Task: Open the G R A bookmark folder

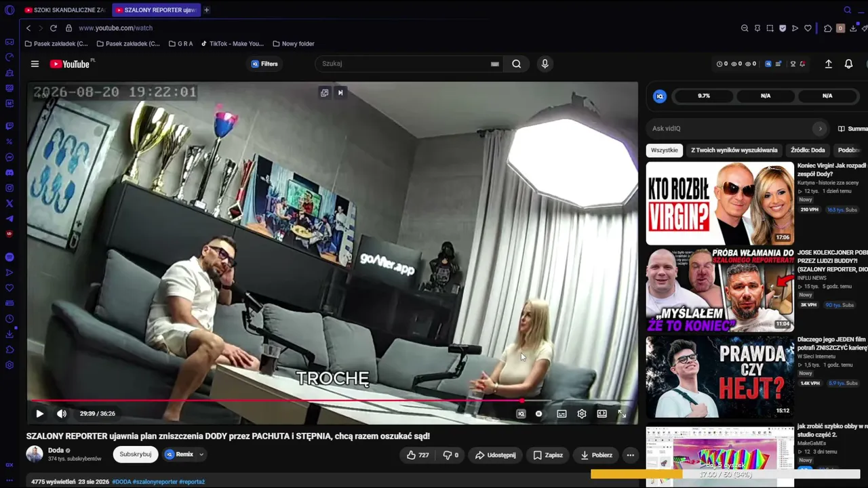Action: pos(180,43)
